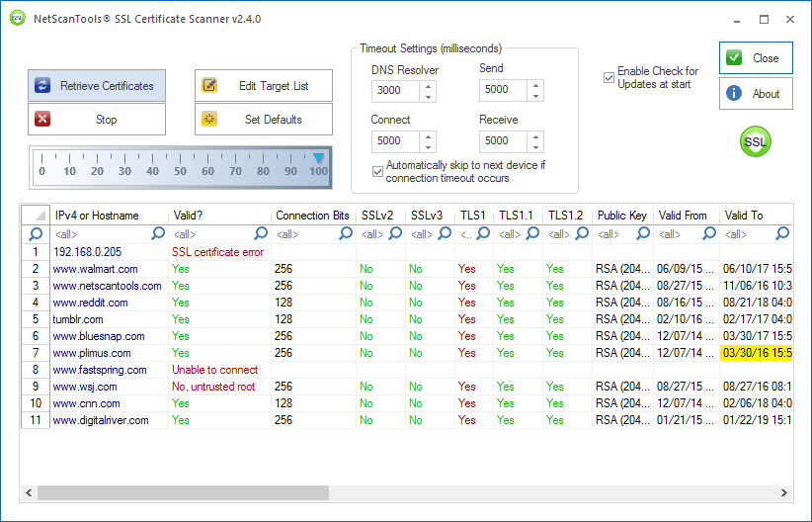Click the IPv4 or Hostname column header
This screenshot has width=812, height=522.
pos(110,216)
